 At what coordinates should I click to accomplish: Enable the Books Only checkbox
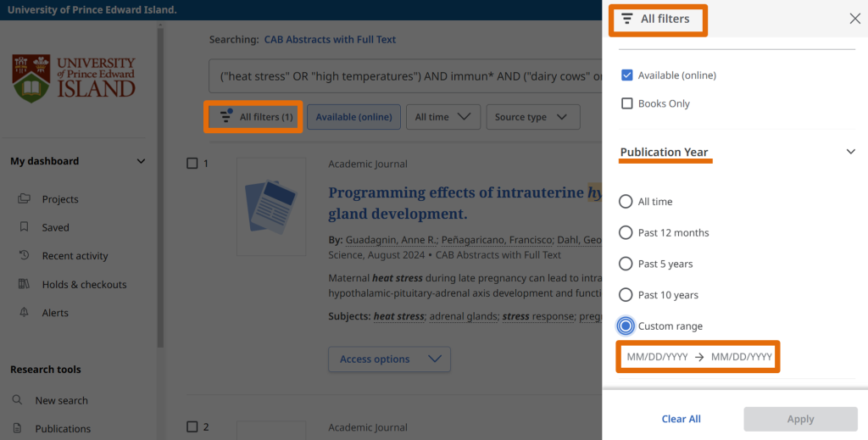[x=627, y=103]
